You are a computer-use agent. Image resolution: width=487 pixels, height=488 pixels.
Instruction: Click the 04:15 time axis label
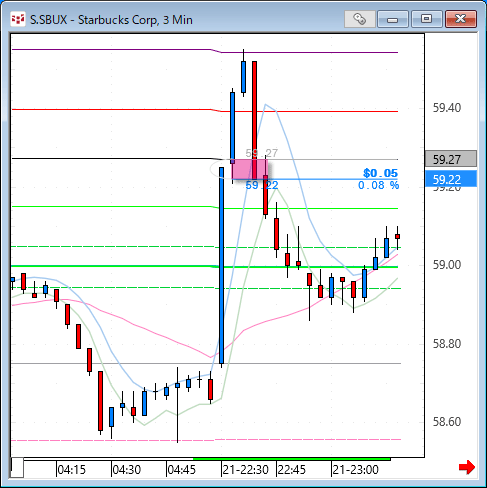(x=71, y=470)
